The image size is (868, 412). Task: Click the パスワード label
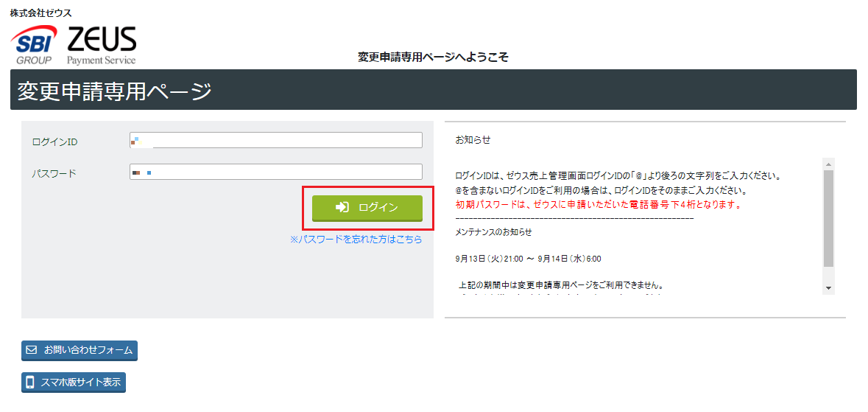coord(54,173)
